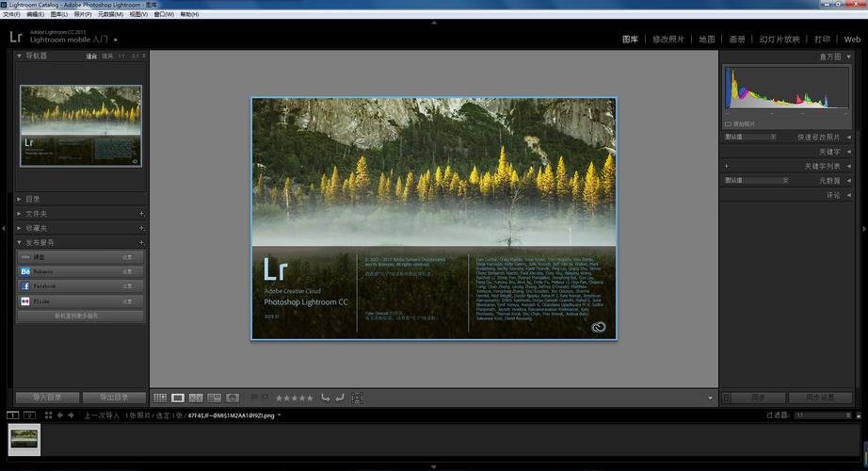
Task: Switch to the 修改照片 (Develop) module
Action: [x=668, y=40]
